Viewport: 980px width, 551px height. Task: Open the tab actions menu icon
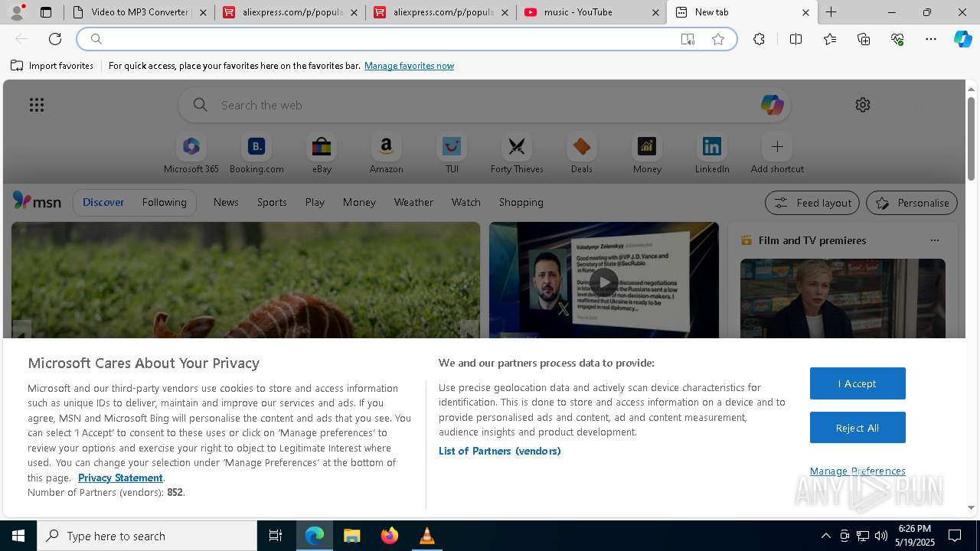46,12
